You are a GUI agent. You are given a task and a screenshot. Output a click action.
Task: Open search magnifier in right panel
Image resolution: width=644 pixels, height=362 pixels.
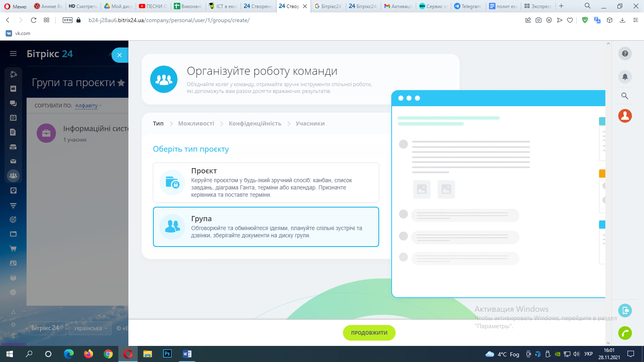(625, 96)
